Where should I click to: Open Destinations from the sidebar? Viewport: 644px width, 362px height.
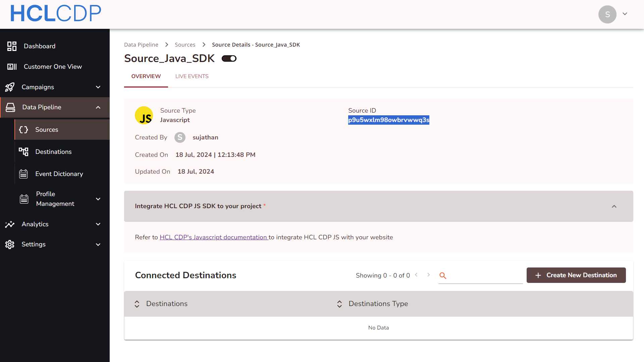click(53, 152)
